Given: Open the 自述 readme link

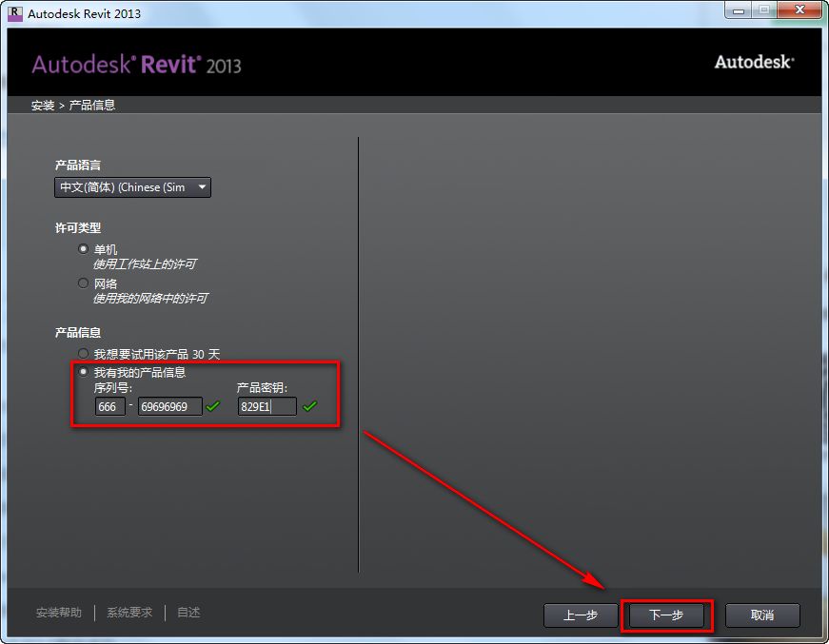Looking at the screenshot, I should click(x=188, y=613).
